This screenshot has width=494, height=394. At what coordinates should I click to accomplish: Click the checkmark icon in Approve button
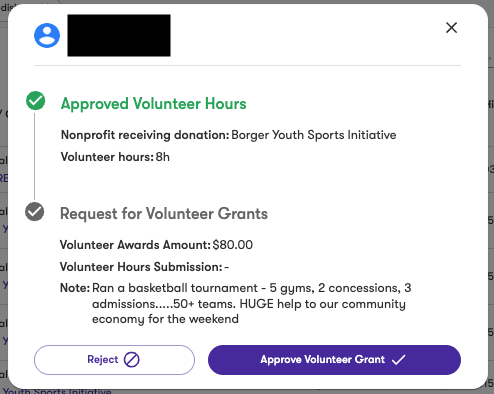(398, 360)
